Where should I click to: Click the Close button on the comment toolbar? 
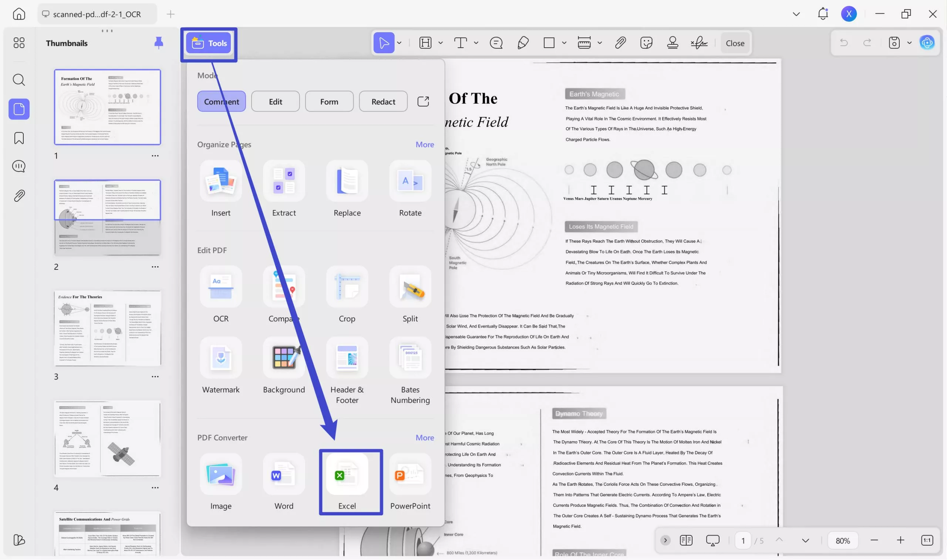tap(734, 43)
